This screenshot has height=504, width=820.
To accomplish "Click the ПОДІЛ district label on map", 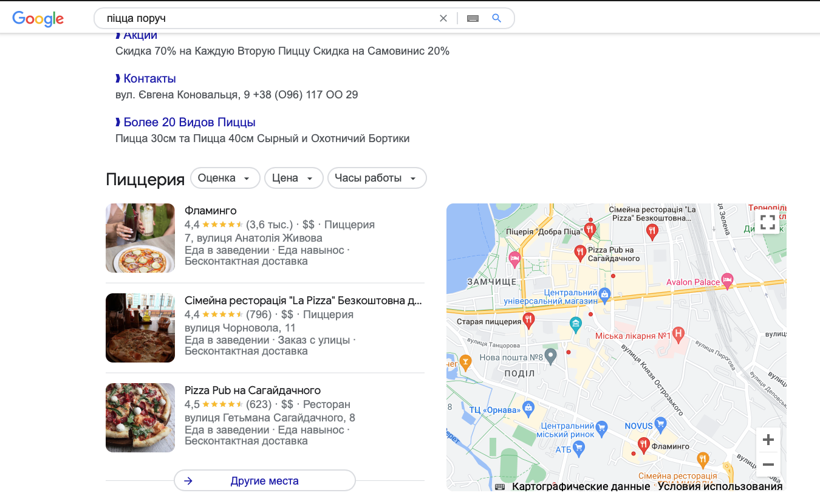I will (520, 373).
